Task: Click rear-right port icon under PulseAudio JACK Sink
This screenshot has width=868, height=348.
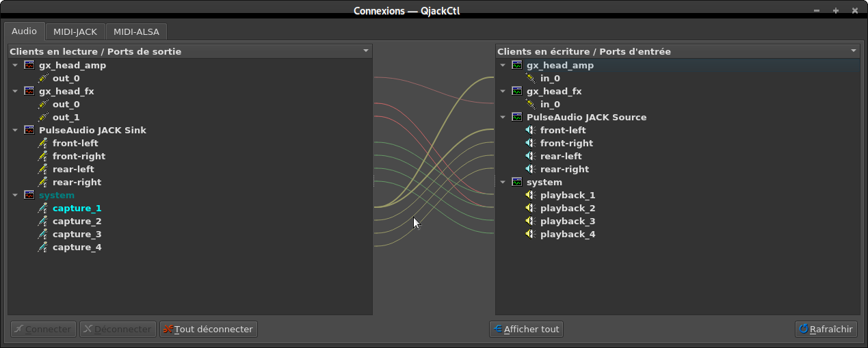Action: (x=43, y=183)
